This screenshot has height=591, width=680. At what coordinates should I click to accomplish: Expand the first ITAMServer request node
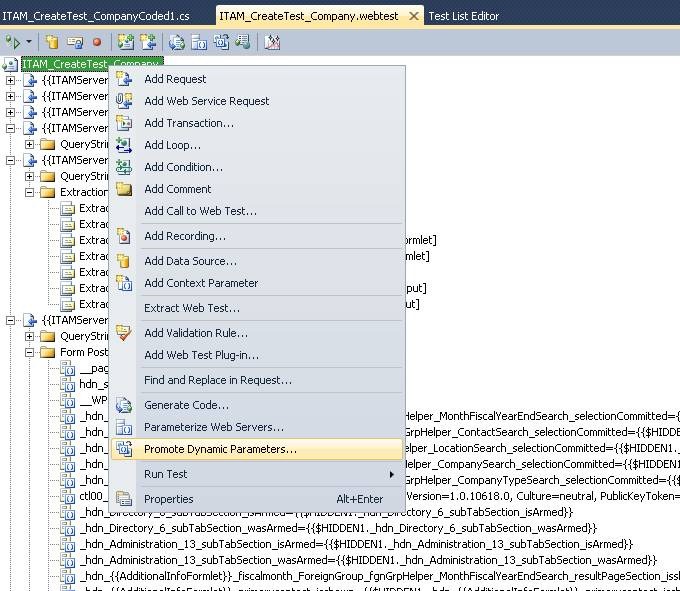(x=10, y=80)
